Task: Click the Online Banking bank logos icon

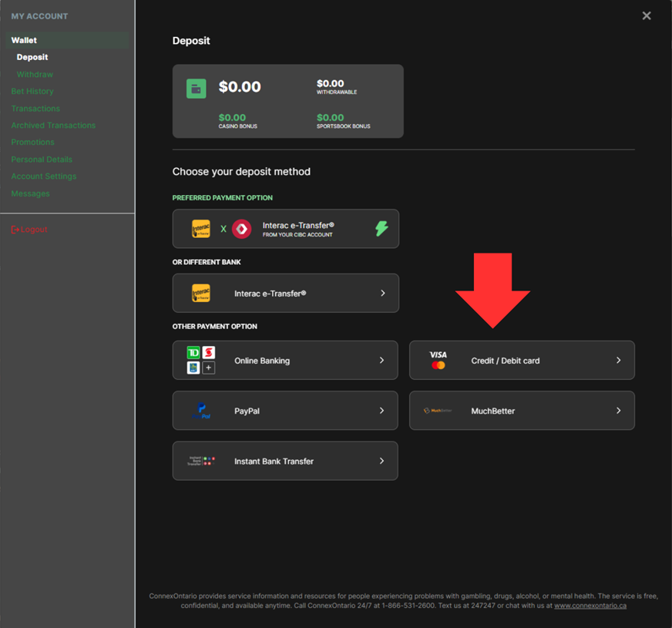Action: coord(201,360)
